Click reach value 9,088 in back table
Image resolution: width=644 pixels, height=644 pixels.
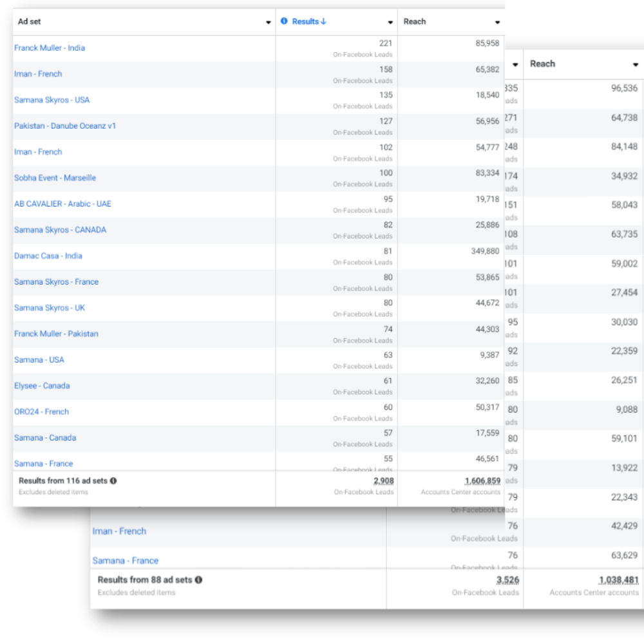tap(627, 410)
